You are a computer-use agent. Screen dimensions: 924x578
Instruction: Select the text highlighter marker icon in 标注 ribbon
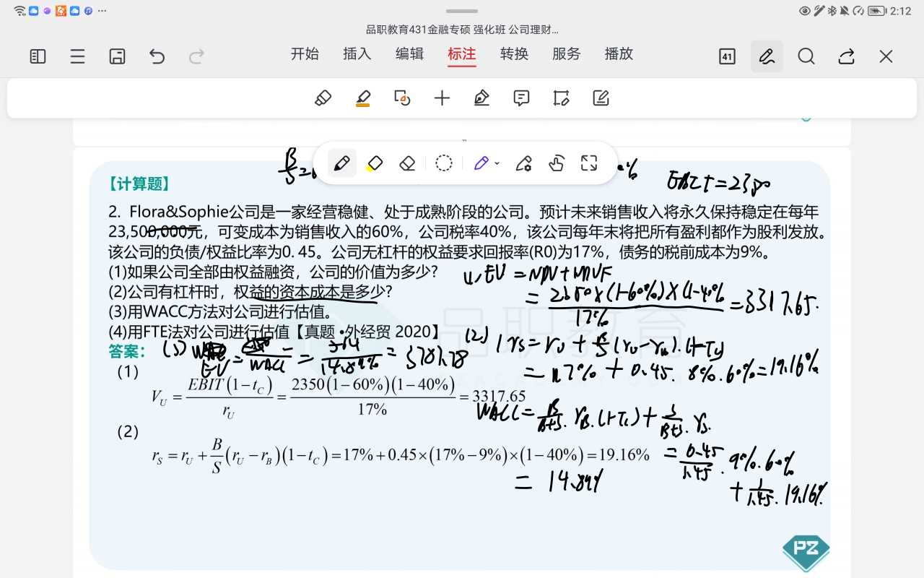[x=323, y=98]
